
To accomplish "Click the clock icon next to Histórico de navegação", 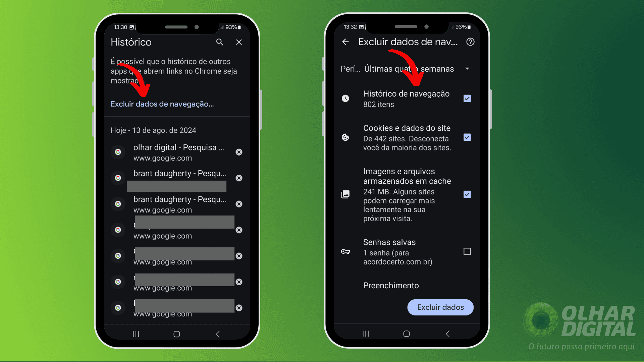I will [x=346, y=98].
